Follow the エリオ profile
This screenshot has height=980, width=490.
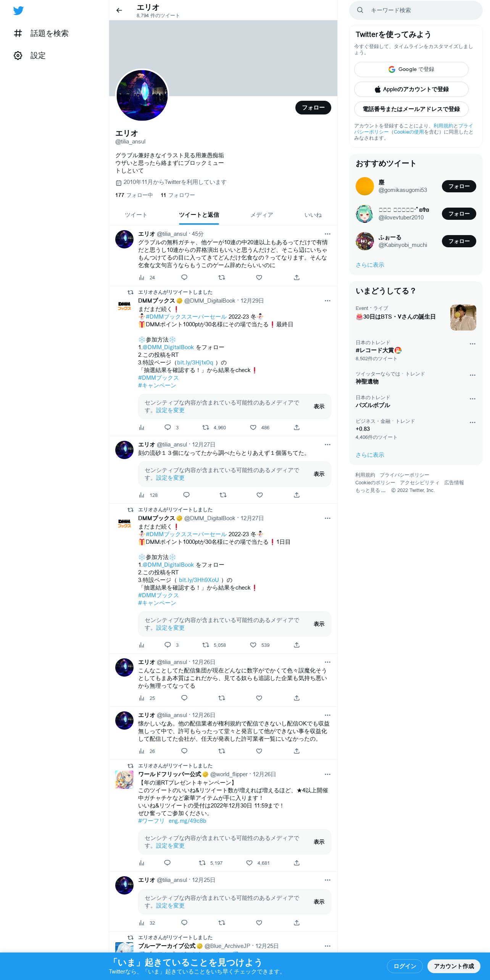pyautogui.click(x=313, y=108)
